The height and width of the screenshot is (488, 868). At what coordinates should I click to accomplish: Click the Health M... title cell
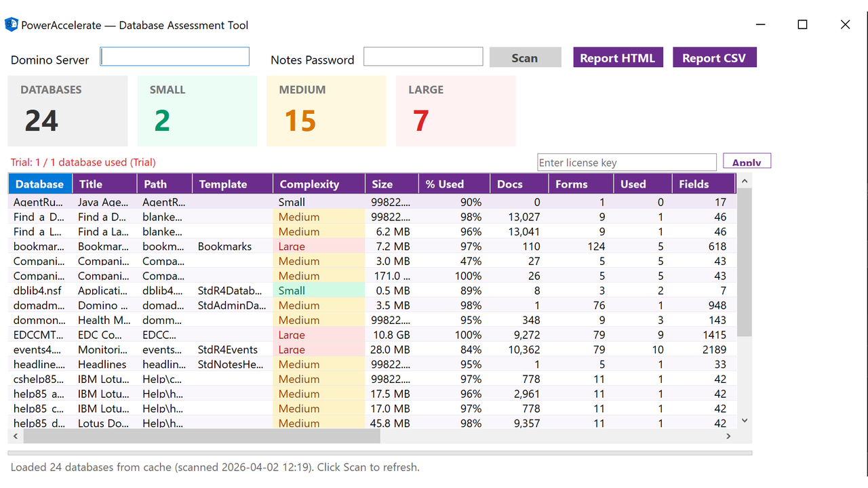pyautogui.click(x=104, y=320)
